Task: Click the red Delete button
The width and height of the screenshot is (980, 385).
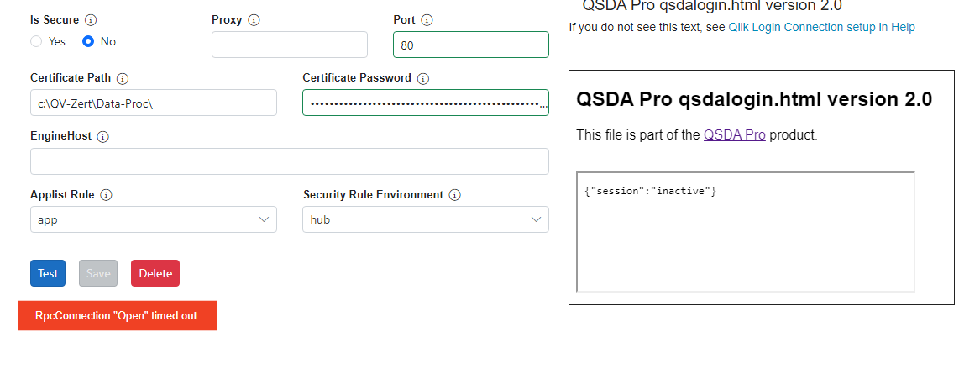Action: tap(155, 273)
